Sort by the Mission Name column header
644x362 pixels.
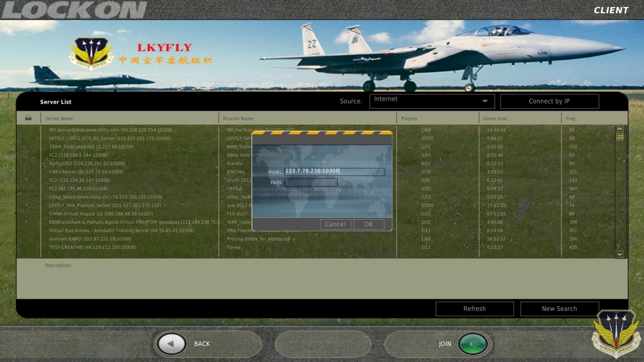click(x=238, y=119)
